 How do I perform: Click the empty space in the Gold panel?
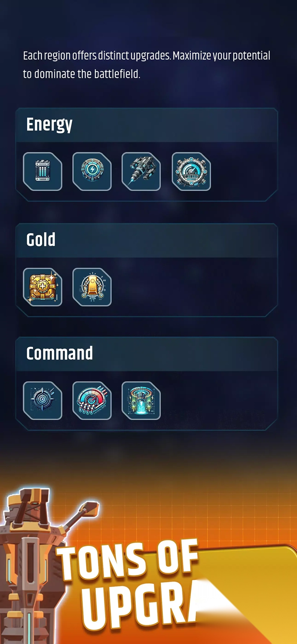pos(193,287)
